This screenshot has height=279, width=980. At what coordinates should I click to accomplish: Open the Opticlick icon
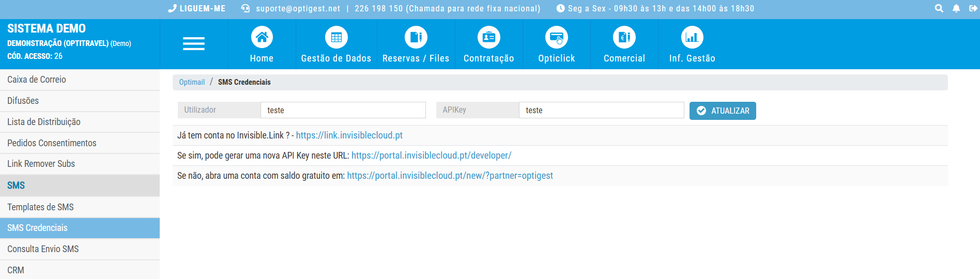[x=556, y=37]
